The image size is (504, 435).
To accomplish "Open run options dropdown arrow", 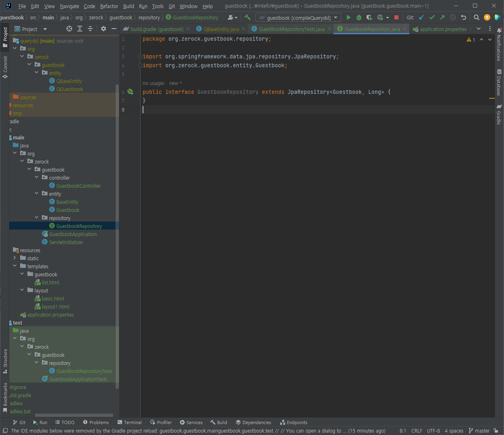I will pyautogui.click(x=388, y=18).
